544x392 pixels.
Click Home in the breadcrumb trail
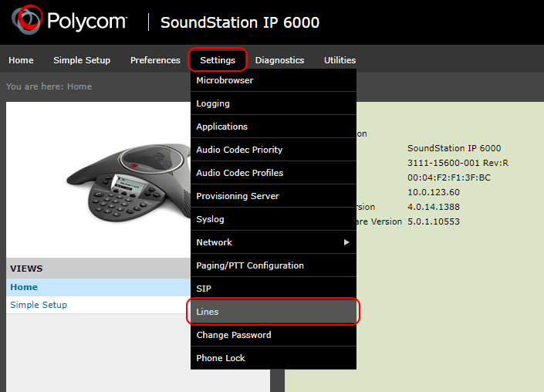(79, 86)
